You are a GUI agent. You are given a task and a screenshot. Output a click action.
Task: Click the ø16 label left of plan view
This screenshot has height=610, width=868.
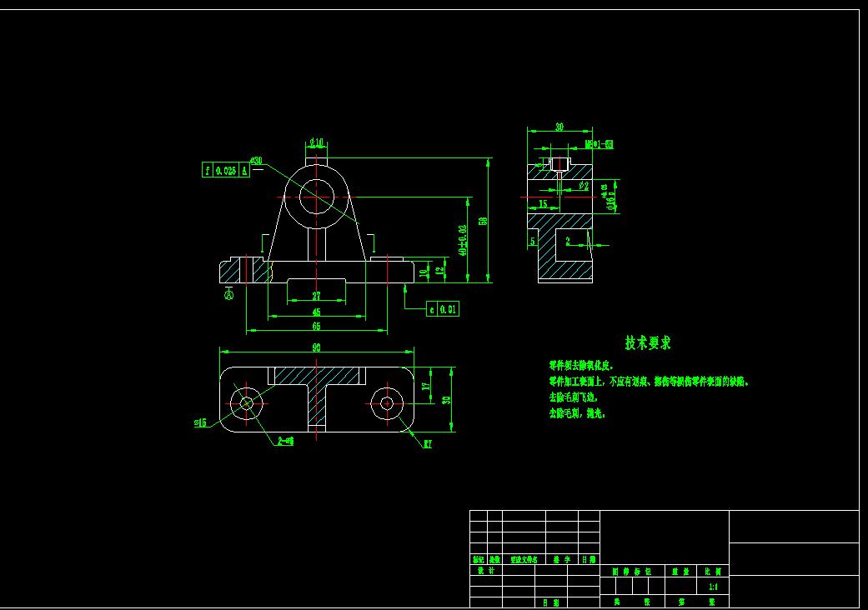[200, 423]
